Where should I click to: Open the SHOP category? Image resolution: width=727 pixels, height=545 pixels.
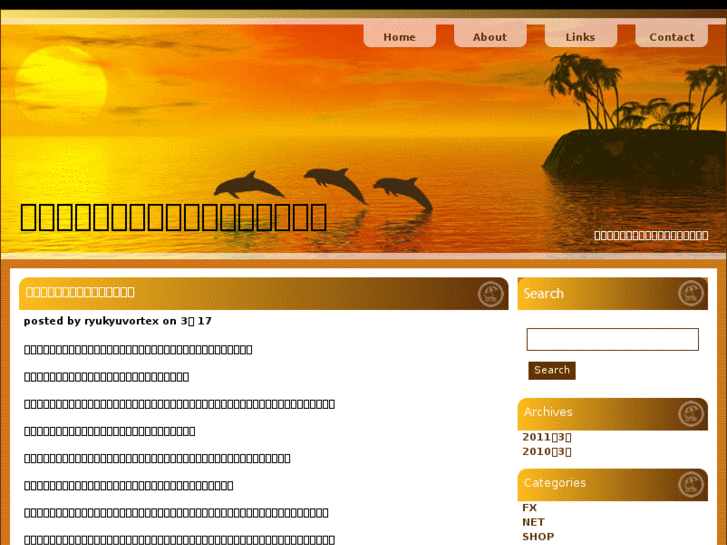[x=538, y=536]
